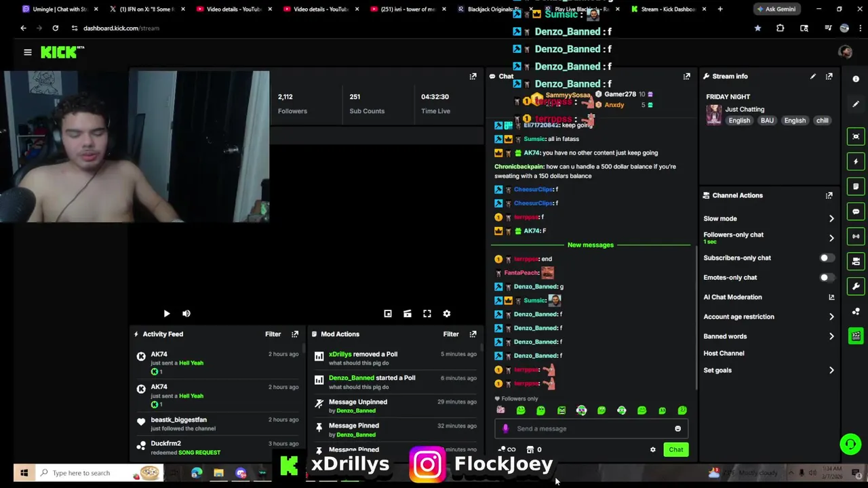Open the profile avatar menu

pyautogui.click(x=845, y=52)
